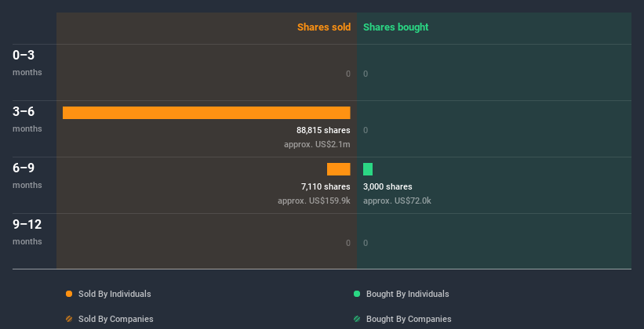Select the Sold By Individuals legend label
The width and height of the screenshot is (644, 329).
[115, 294]
